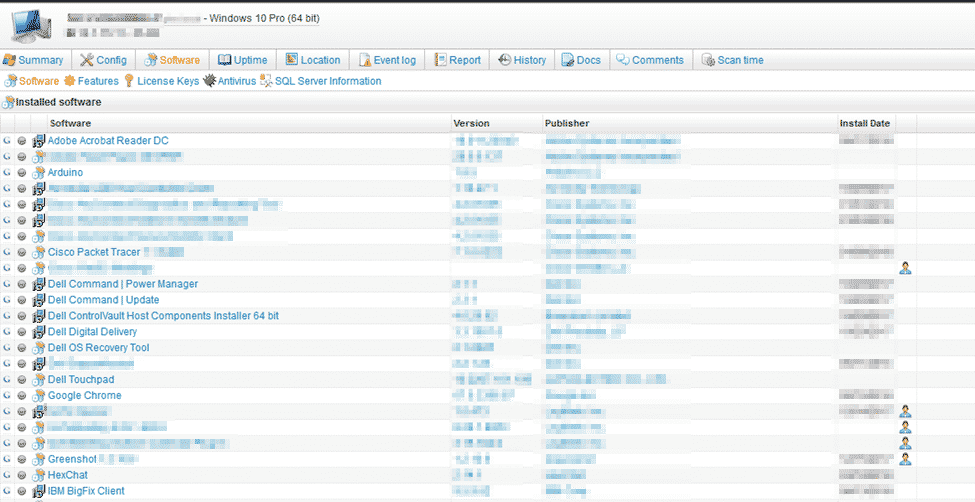Image resolution: width=975 pixels, height=502 pixels.
Task: Click the user icon on Greenshot row
Action: (905, 459)
